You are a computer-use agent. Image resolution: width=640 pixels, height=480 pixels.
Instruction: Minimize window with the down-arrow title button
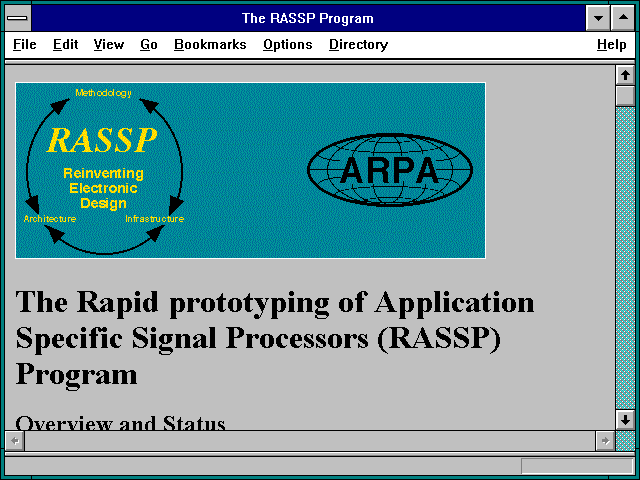tap(598, 18)
